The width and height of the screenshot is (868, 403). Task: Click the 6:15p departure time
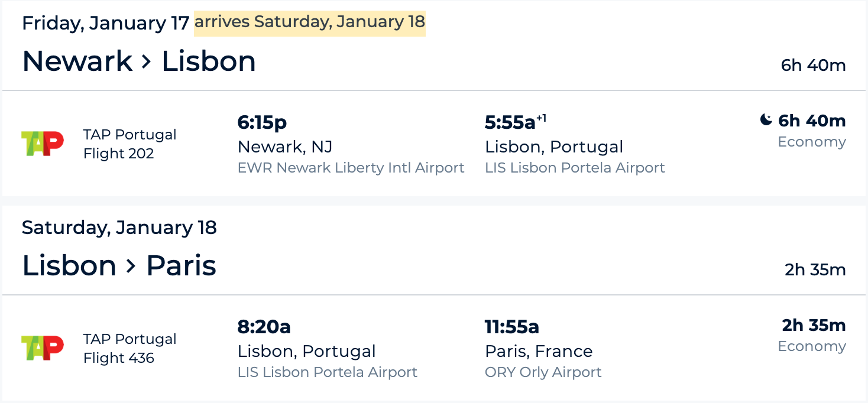tap(262, 122)
